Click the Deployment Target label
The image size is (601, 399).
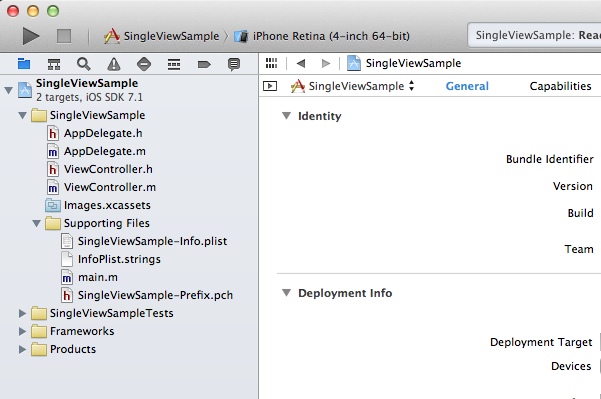tap(541, 342)
